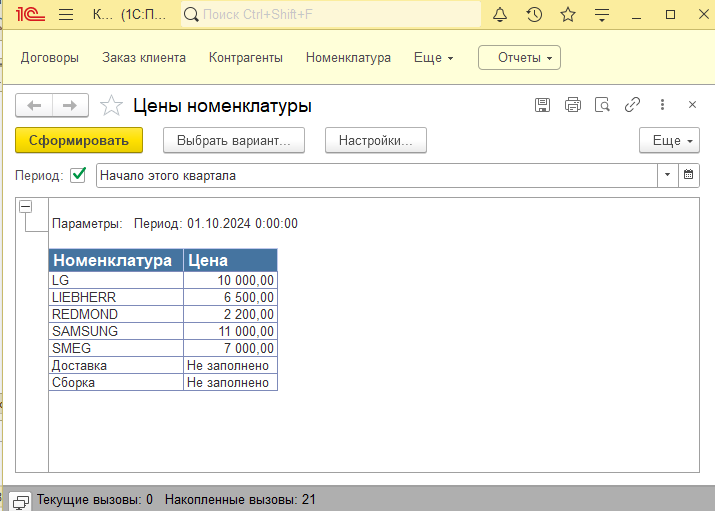The height and width of the screenshot is (511, 715).
Task: Open the Контрагенты section
Action: tap(246, 58)
